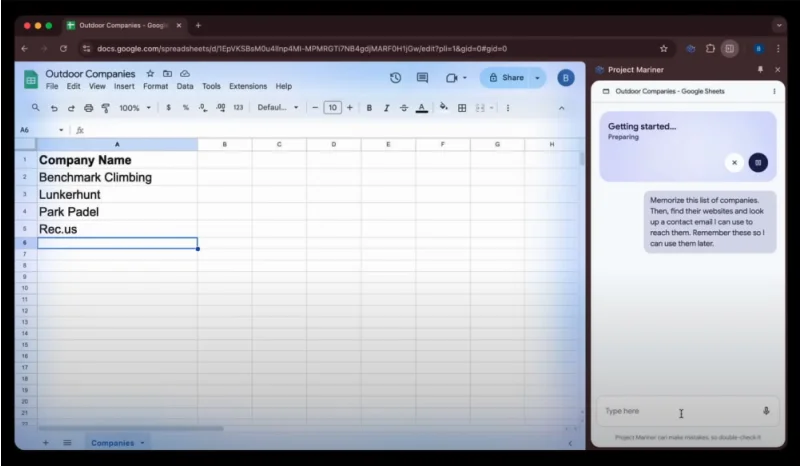Search the menus magnifier icon
The image size is (800, 466).
[x=35, y=108]
